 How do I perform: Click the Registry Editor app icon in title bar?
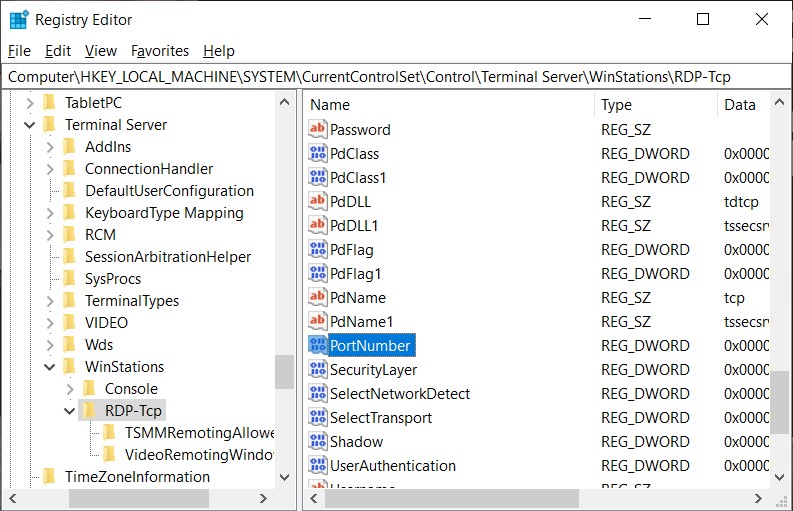pos(18,20)
